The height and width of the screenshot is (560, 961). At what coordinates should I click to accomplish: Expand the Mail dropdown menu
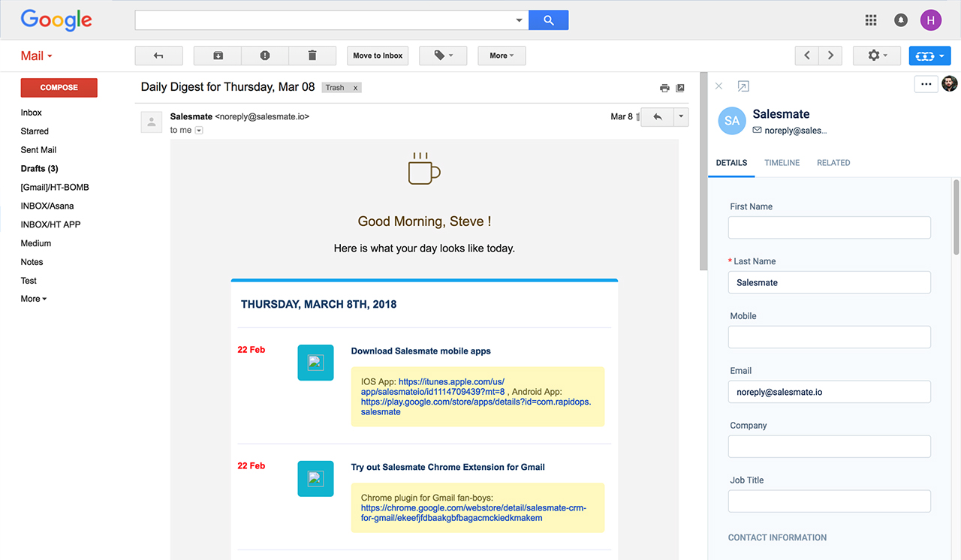[37, 56]
